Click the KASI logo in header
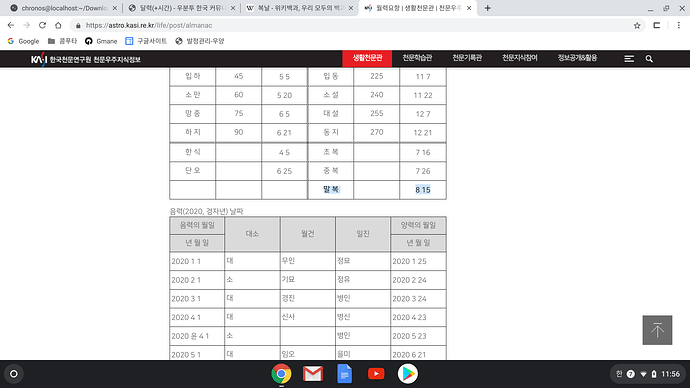 (x=85, y=59)
